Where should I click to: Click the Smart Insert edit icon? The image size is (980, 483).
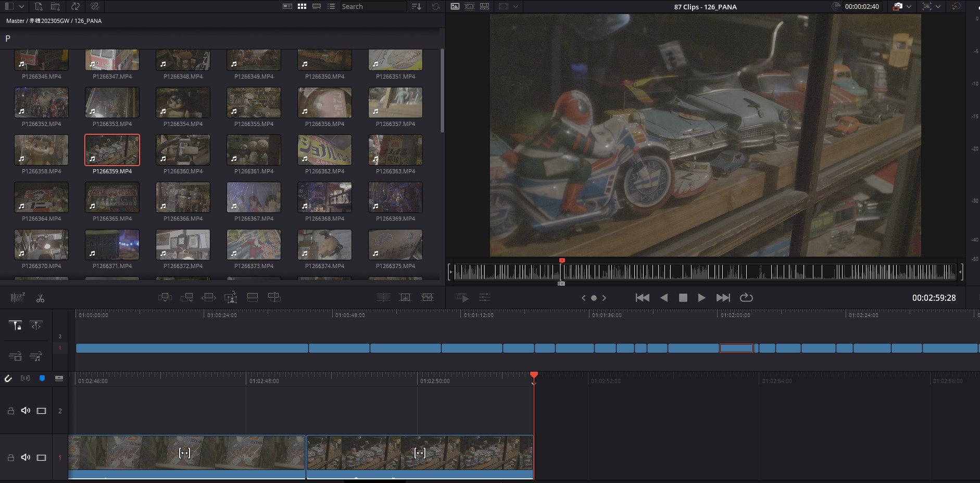[x=165, y=297]
